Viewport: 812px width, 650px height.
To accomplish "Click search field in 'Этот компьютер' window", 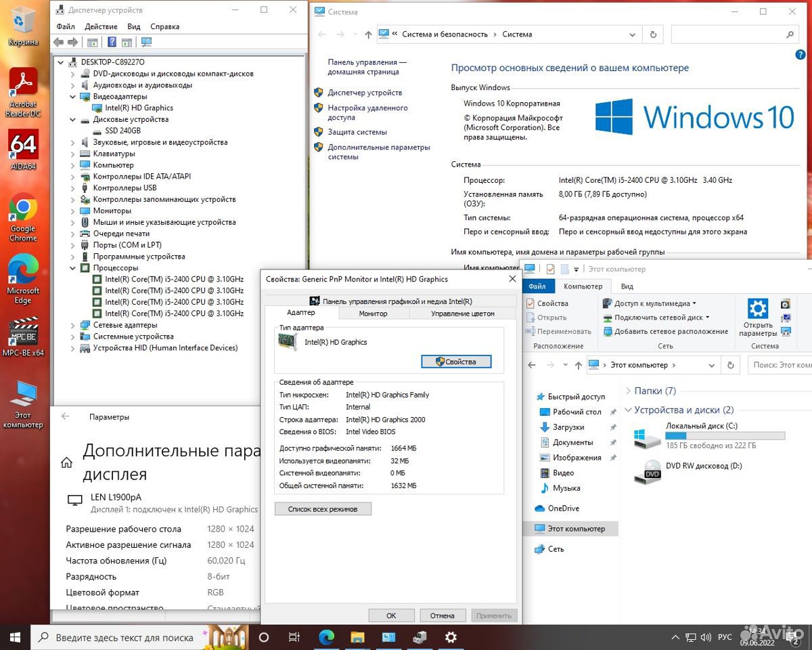I will [x=780, y=365].
